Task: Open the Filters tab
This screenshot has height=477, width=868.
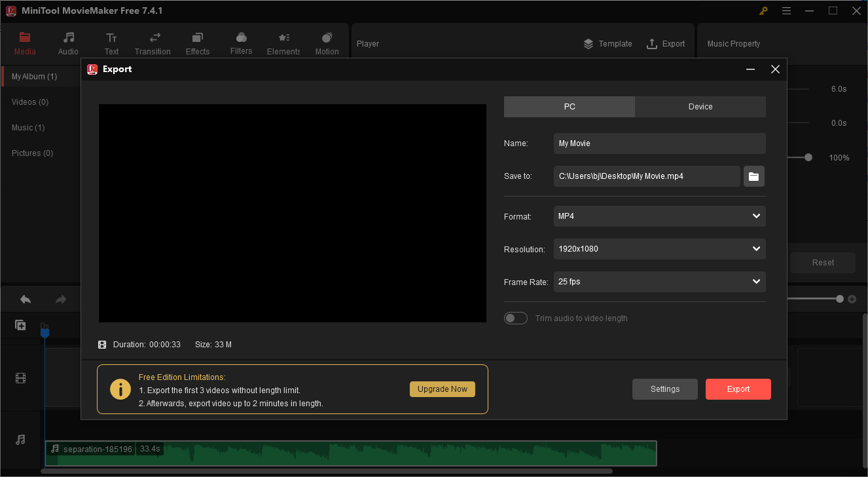Action: click(241, 43)
